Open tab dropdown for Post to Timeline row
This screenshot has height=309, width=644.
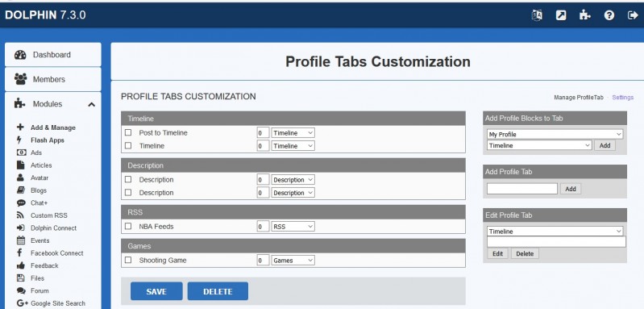[x=293, y=133]
